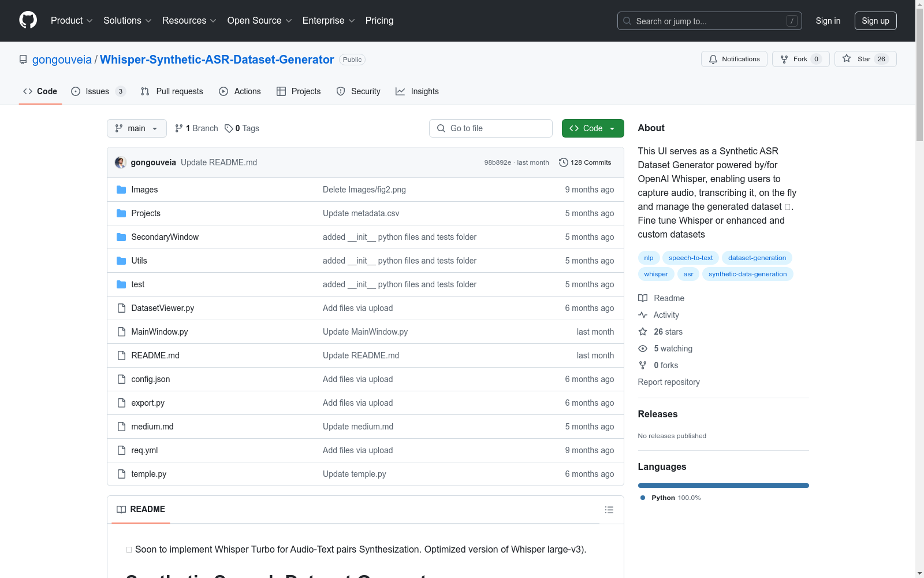Click the commit history clock icon

coord(564,162)
